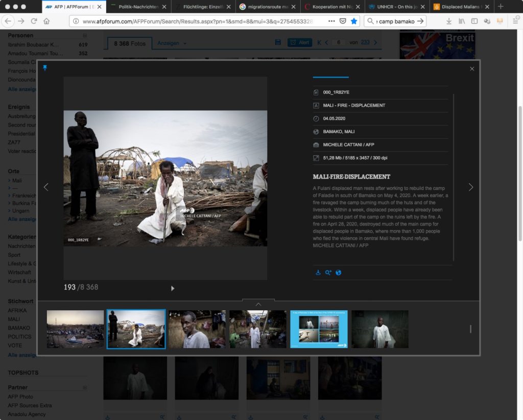
Task: Select the Ramadan infographic blue thumbnail
Action: click(x=319, y=329)
